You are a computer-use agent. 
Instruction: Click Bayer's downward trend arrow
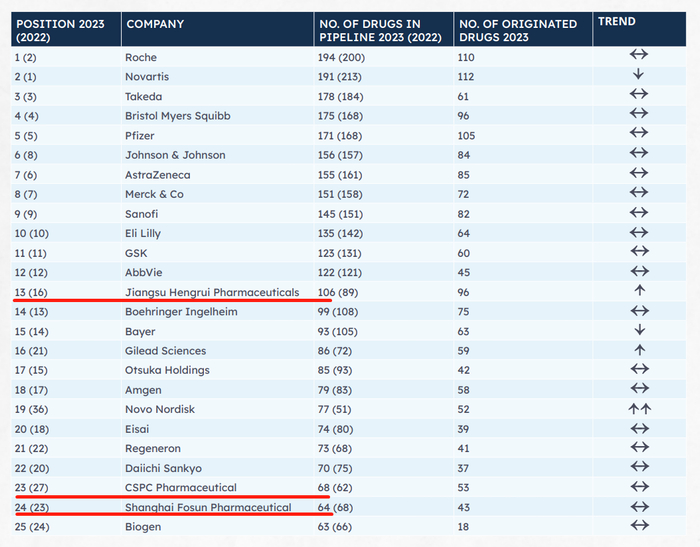[639, 330]
